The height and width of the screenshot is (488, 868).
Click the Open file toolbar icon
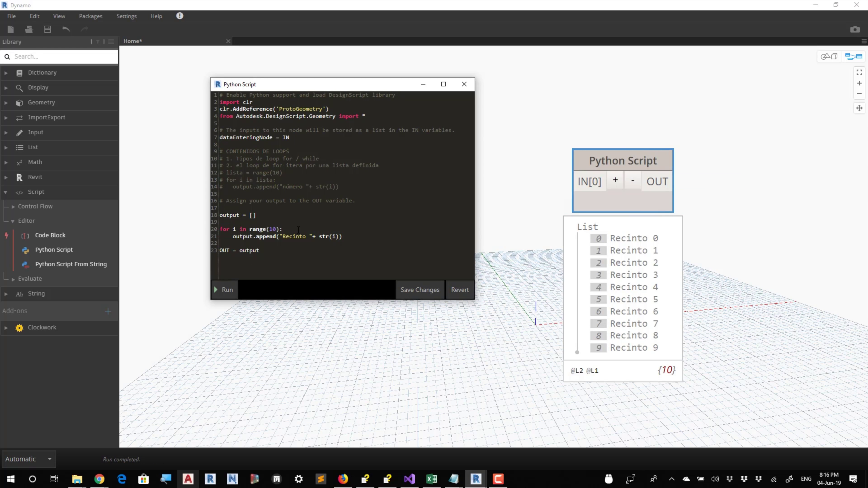[x=29, y=29]
